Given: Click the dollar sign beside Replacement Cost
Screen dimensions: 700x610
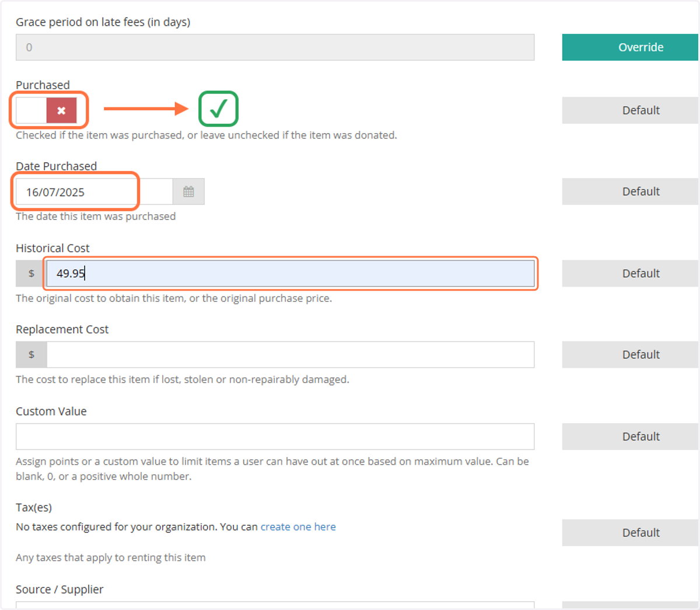Looking at the screenshot, I should coord(32,354).
